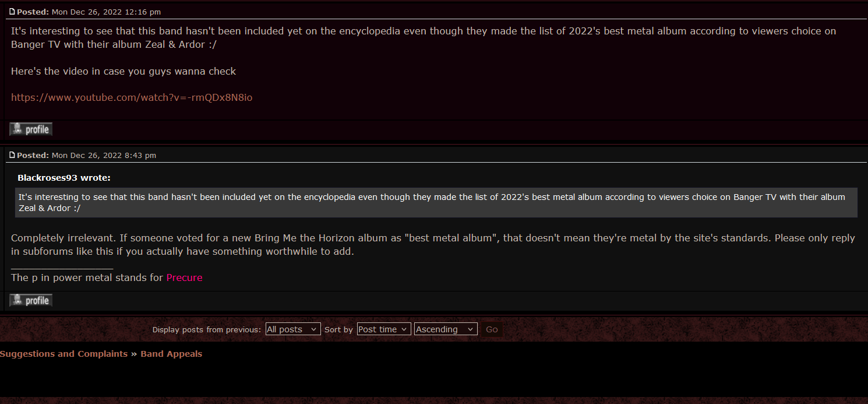
Task: Navigate to the Band Appeals subforum
Action: point(171,354)
